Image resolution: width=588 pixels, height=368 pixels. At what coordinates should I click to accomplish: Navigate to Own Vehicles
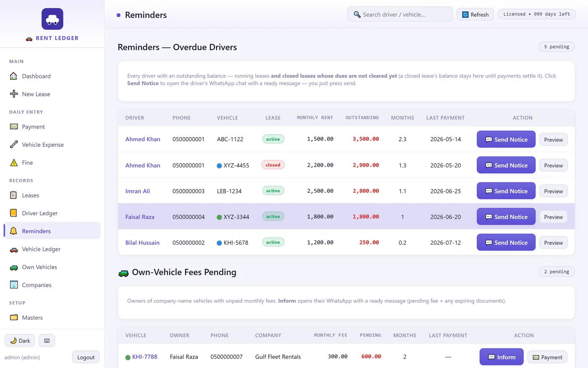pos(52,267)
